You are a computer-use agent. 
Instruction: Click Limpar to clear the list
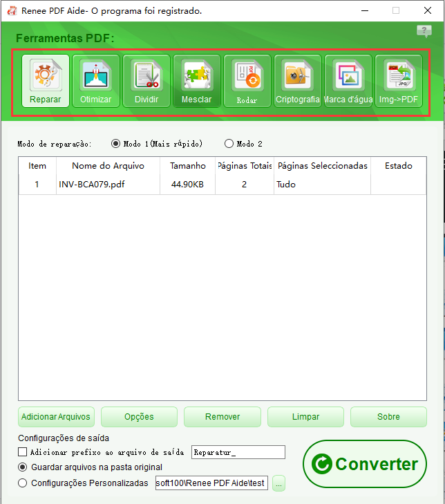coord(305,417)
